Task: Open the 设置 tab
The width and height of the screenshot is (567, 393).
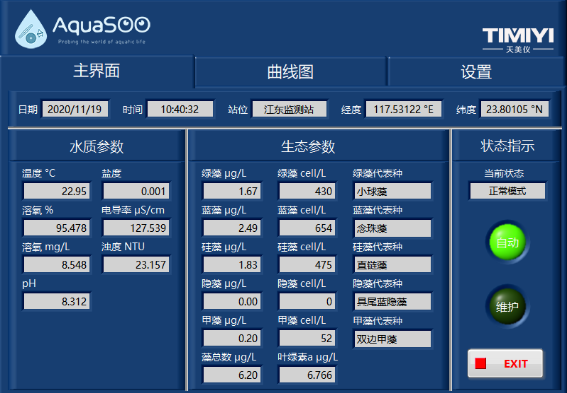Action: click(x=476, y=72)
